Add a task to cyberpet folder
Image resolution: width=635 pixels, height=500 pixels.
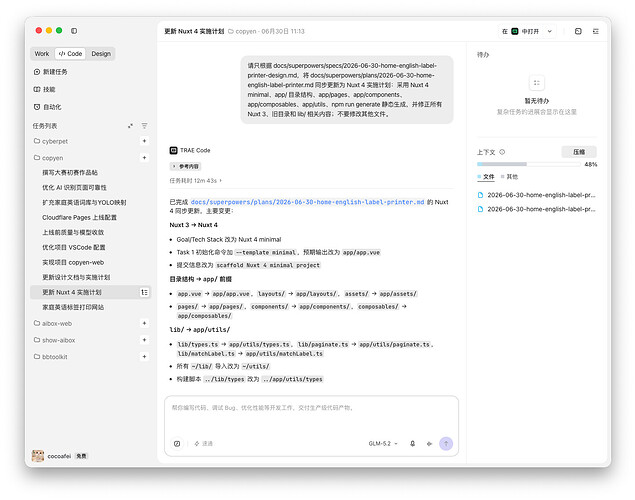pos(144,141)
